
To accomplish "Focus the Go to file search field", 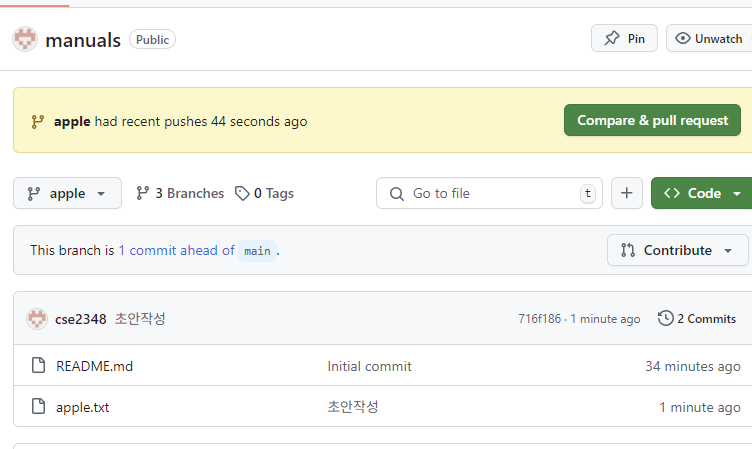I will [489, 193].
